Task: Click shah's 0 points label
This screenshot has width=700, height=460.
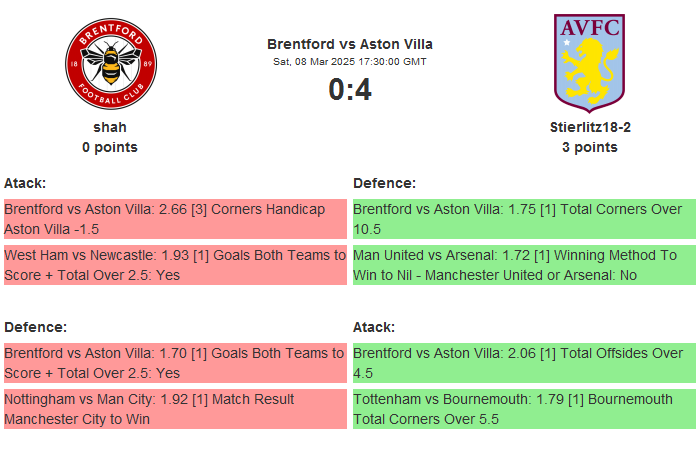Action: click(110, 147)
